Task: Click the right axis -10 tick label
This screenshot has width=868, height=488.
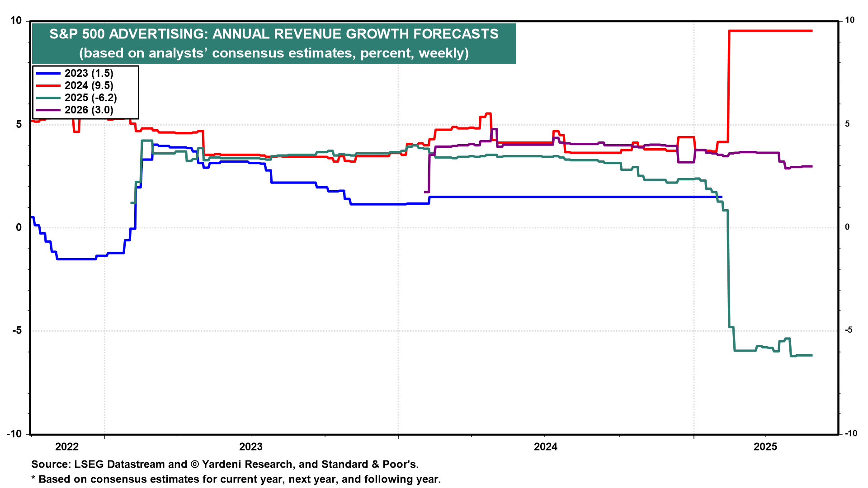Action: pos(851,434)
